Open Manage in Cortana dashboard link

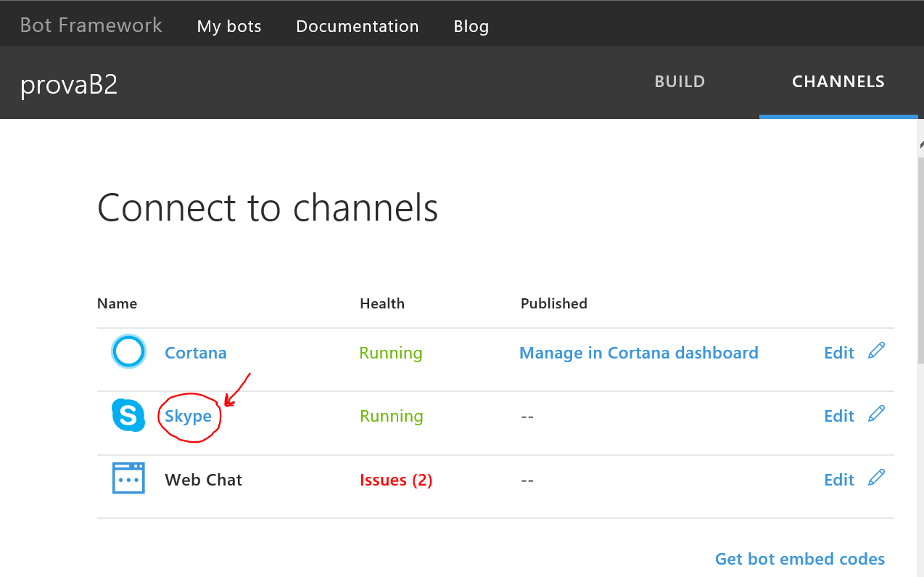(638, 353)
